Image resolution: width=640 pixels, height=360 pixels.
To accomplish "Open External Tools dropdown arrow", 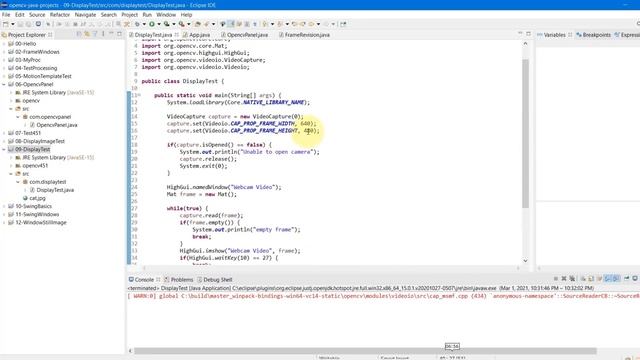I will click(x=189, y=24).
